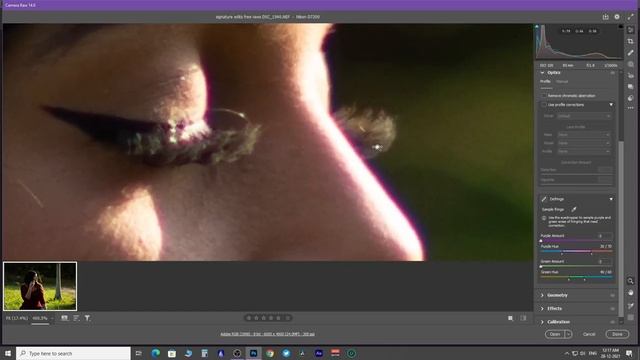Select the filmstrip photo thumbnail
The width and height of the screenshot is (640, 360).
point(40,286)
